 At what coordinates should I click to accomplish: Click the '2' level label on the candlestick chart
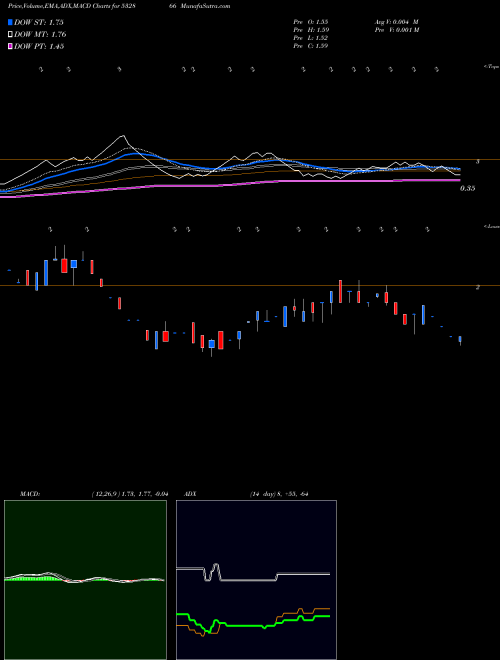tap(477, 287)
